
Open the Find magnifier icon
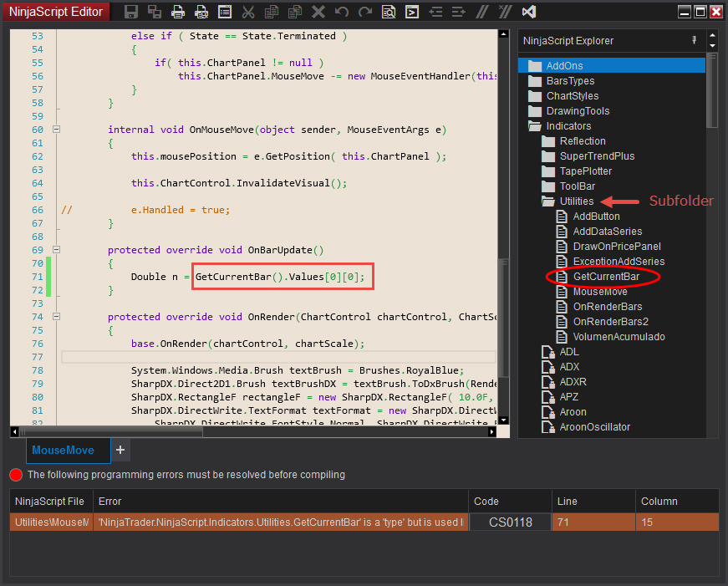[389, 12]
